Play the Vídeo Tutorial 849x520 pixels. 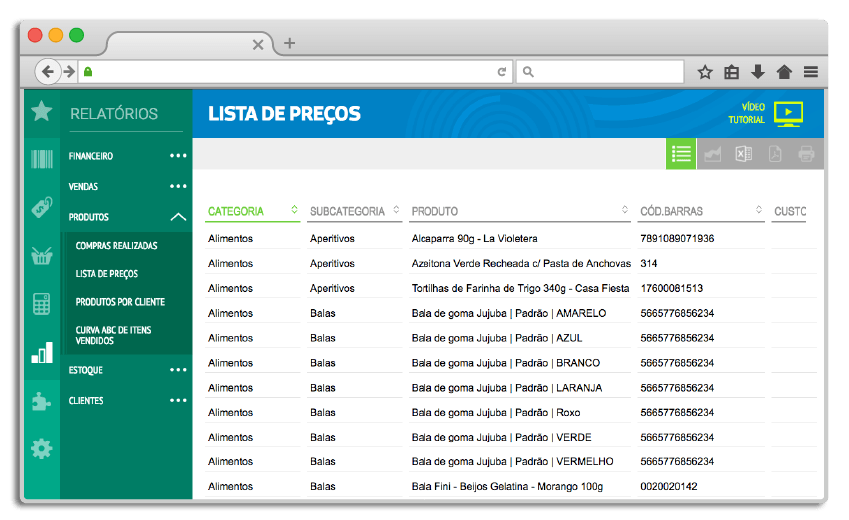(788, 113)
